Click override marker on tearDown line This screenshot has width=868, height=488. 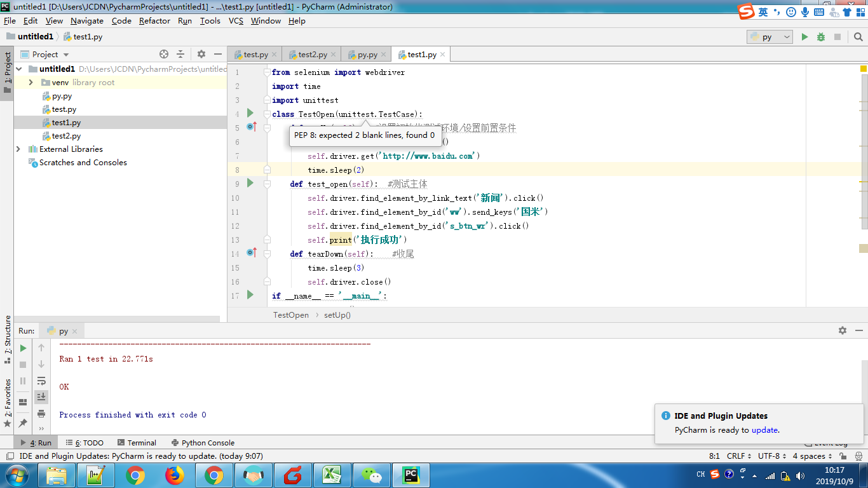coord(251,253)
